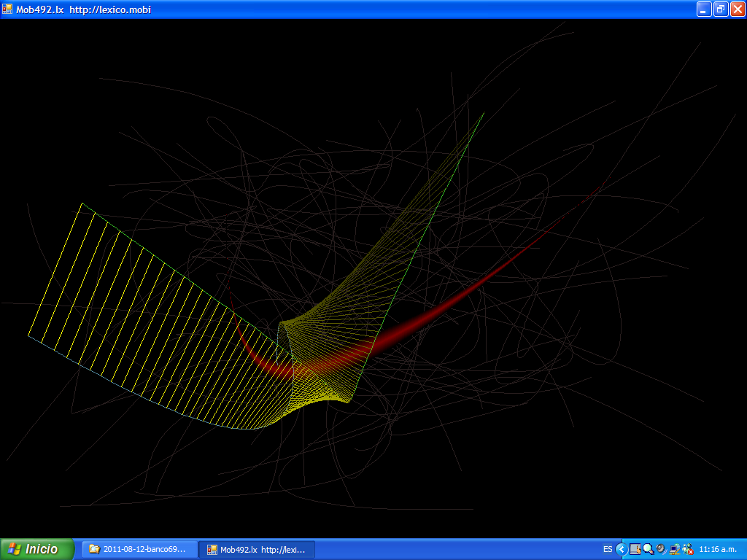Click the Messenger signed-out tray icon
This screenshot has height=560, width=747.
(687, 549)
